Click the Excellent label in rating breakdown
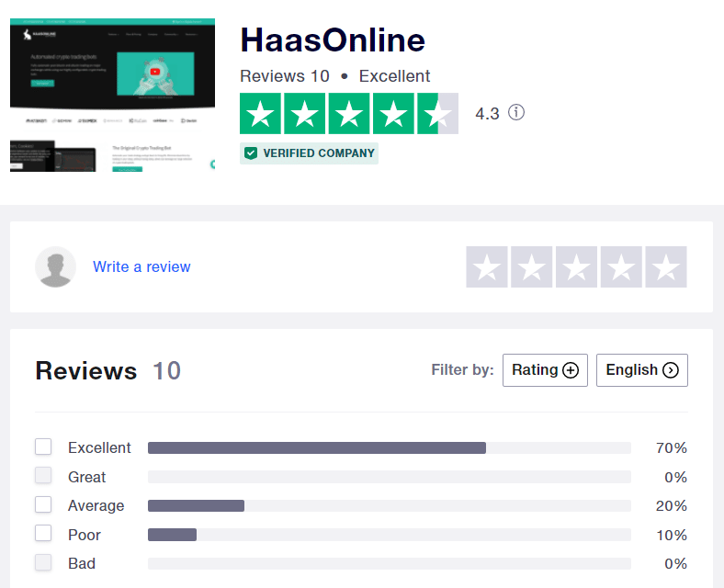The height and width of the screenshot is (588, 724). (x=99, y=447)
